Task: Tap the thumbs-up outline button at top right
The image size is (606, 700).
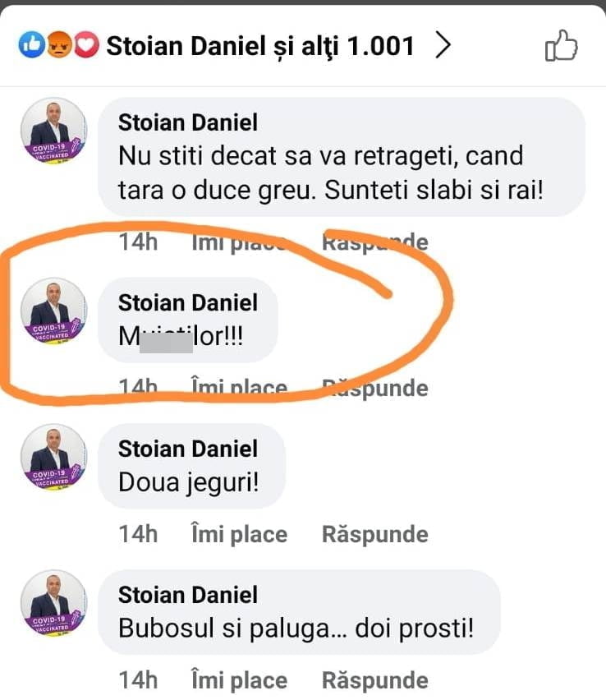Action: (562, 46)
